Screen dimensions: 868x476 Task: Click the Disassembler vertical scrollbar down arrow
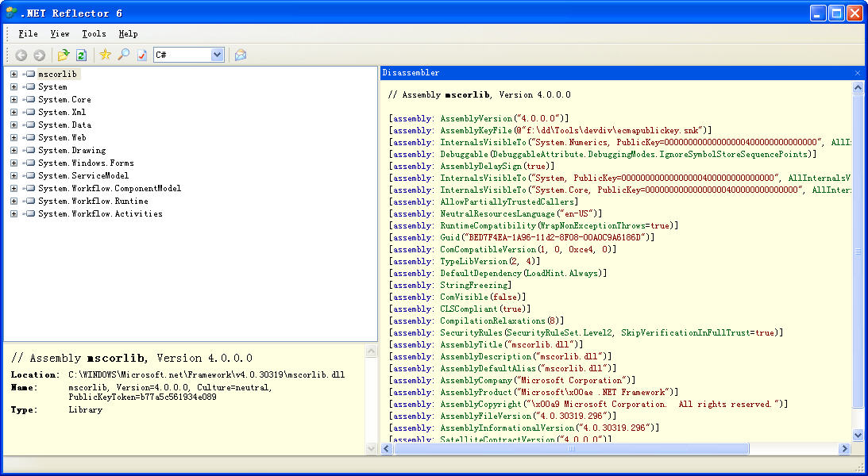point(858,436)
